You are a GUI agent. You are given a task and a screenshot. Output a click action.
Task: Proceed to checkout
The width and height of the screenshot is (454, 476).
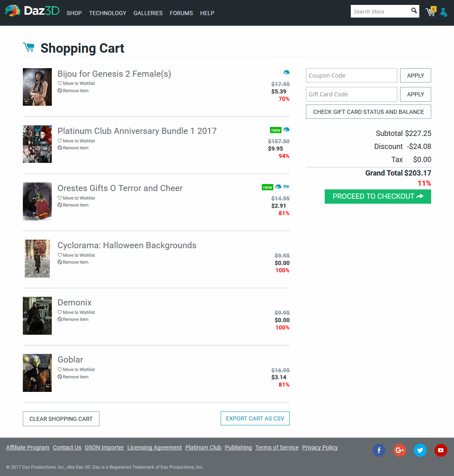(378, 196)
